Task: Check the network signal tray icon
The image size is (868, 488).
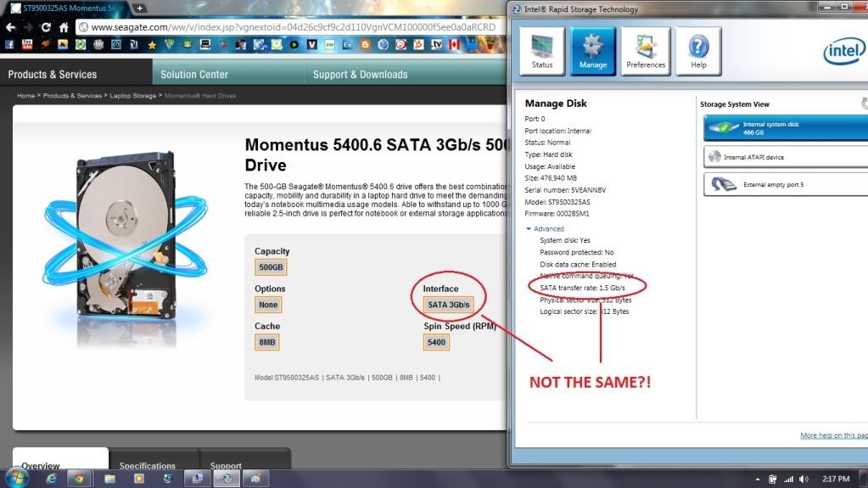Action: (788, 480)
